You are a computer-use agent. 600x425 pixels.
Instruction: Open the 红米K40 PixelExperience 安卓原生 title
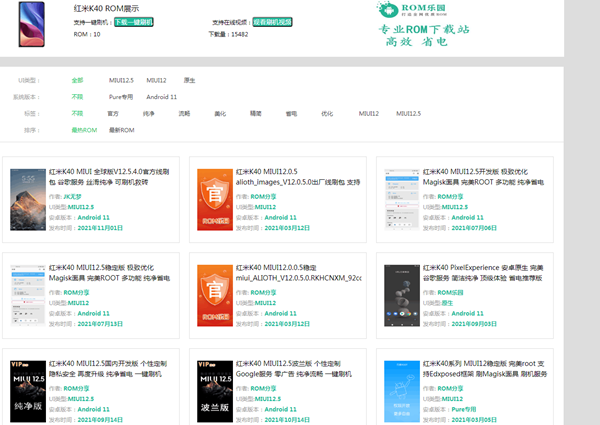coord(483,273)
